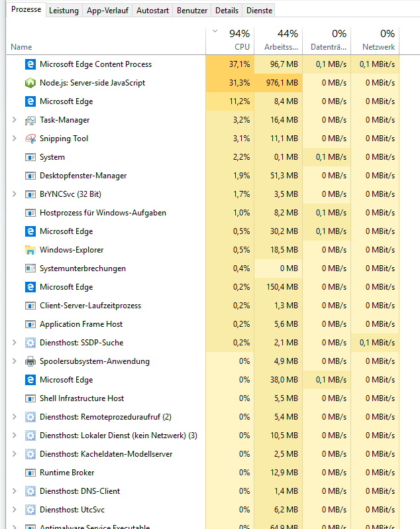Select the Desktopfenster-Manager process name
This screenshot has height=529, width=420.
(83, 176)
